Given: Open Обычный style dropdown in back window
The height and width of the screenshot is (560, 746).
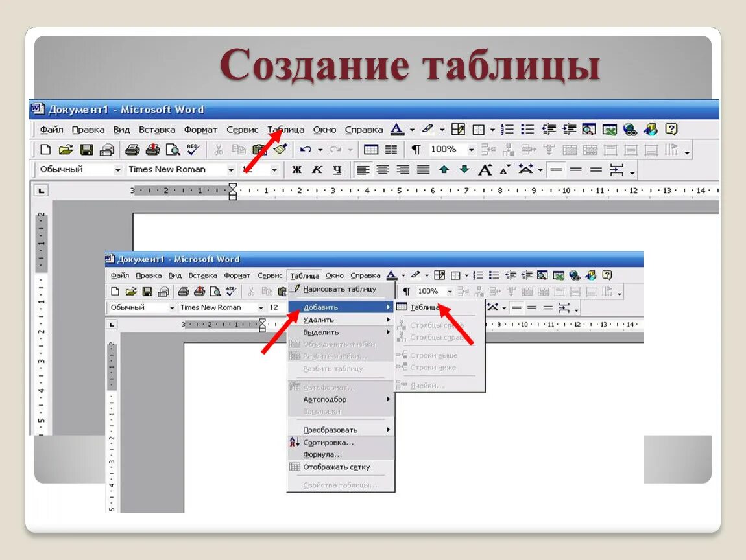Looking at the screenshot, I should coord(117,170).
